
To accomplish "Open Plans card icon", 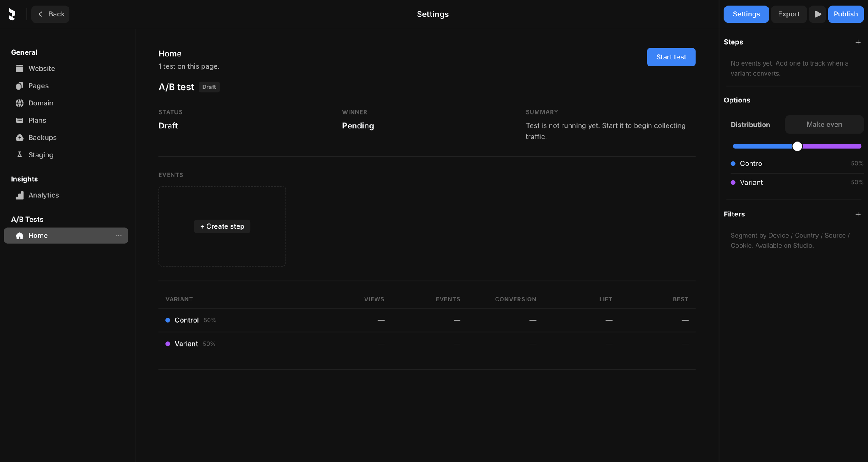I will point(20,120).
